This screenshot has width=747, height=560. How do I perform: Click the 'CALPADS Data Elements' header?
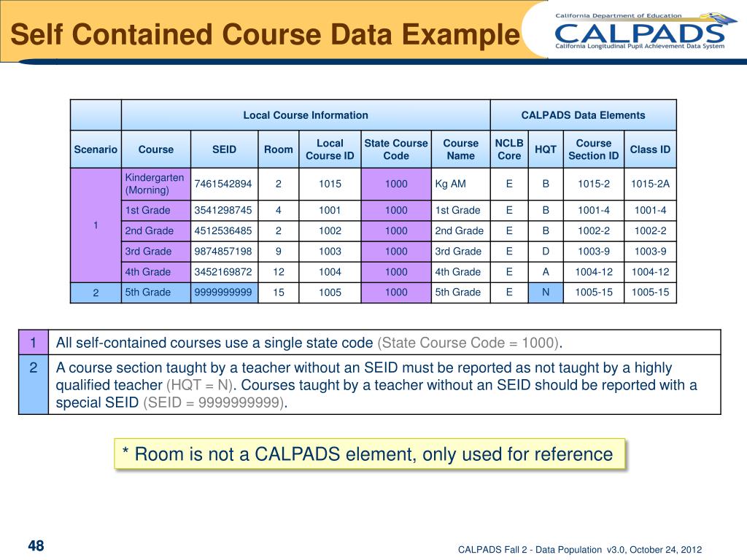(x=583, y=115)
